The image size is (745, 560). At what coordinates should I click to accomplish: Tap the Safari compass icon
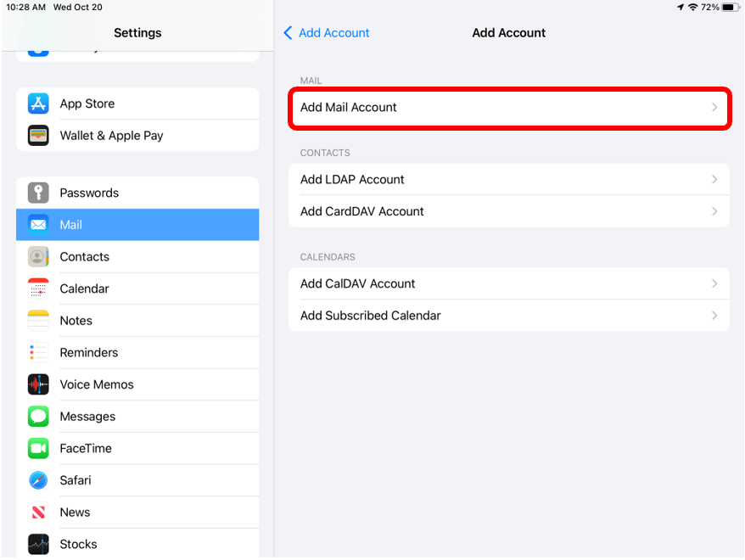tap(38, 480)
